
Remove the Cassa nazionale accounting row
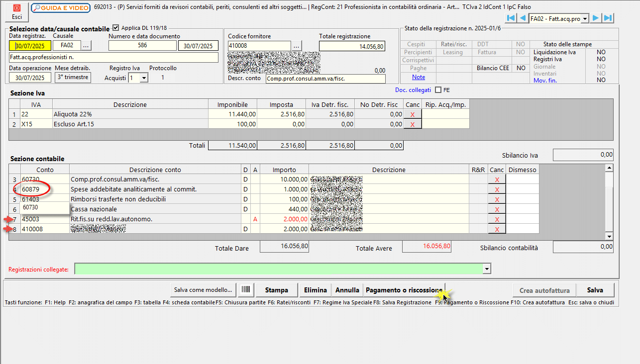pos(497,209)
